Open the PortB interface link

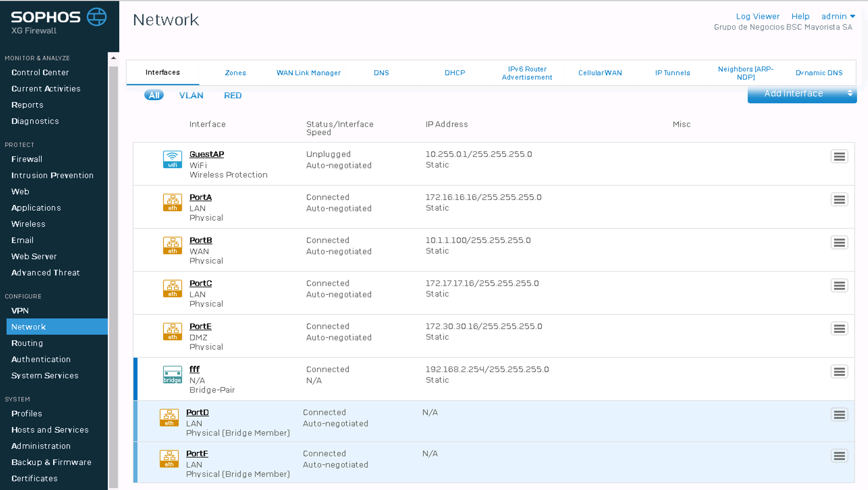201,240
